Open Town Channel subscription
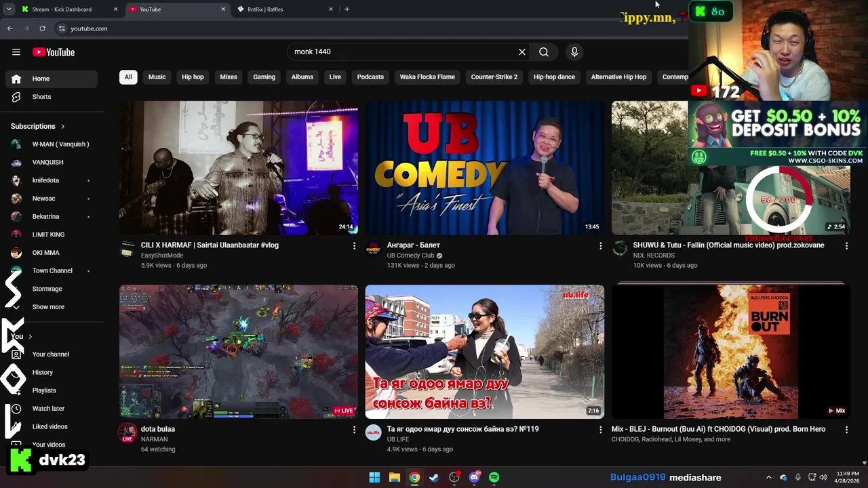The height and width of the screenshot is (488, 868). pos(52,270)
